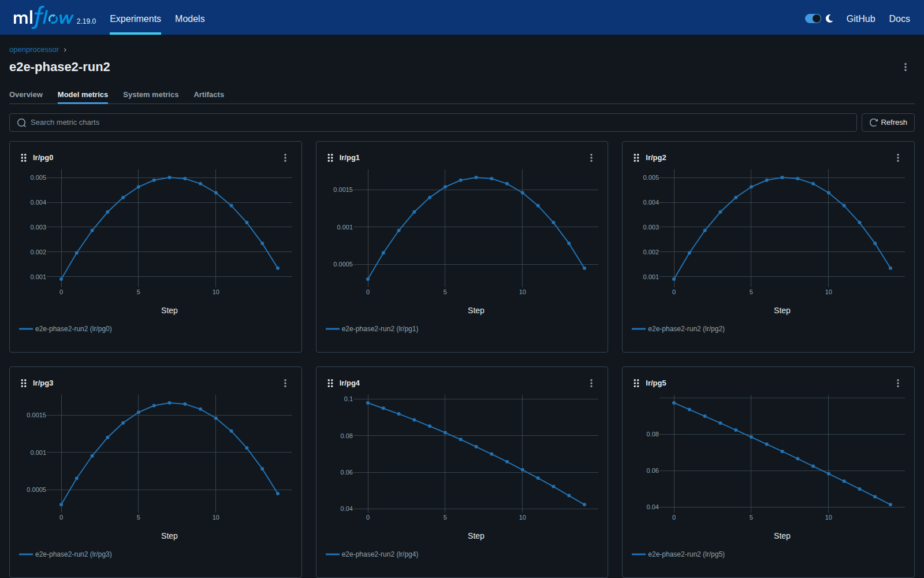Screen dimensions: 924x578
Task: Open the Docs link
Action: [899, 18]
